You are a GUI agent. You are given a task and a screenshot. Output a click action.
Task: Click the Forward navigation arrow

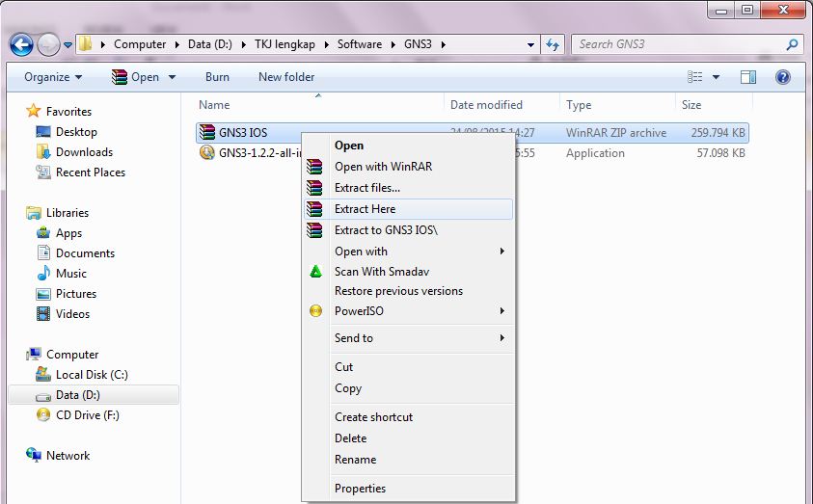point(48,45)
